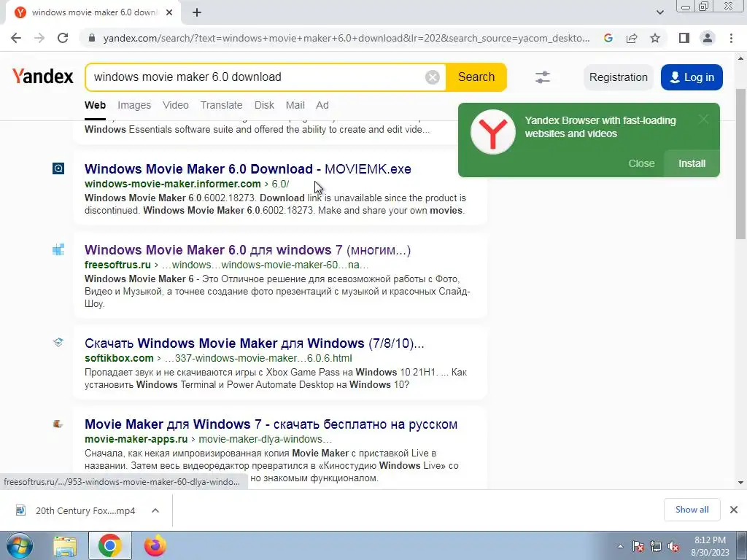Open Скачать Windows Movie Maker для Windows result
747x560 pixels.
255,343
